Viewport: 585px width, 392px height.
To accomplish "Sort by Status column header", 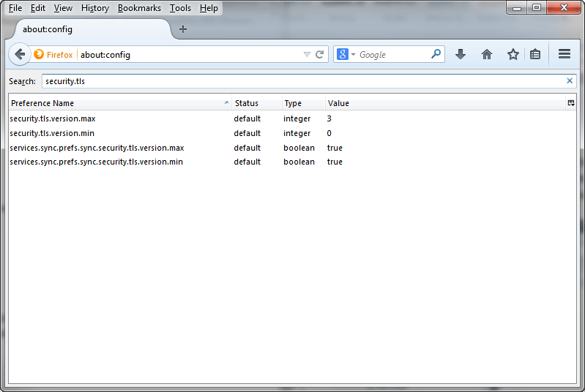I will [257, 103].
